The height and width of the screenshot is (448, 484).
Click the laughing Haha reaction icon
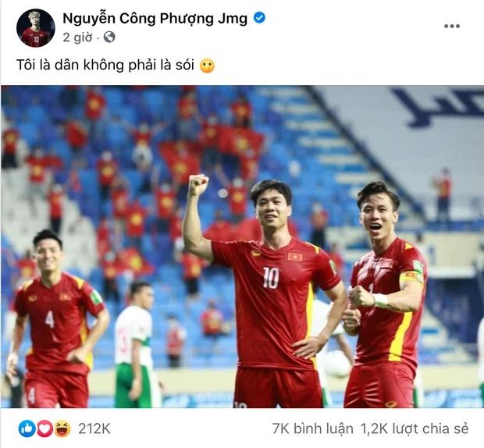click(x=62, y=428)
